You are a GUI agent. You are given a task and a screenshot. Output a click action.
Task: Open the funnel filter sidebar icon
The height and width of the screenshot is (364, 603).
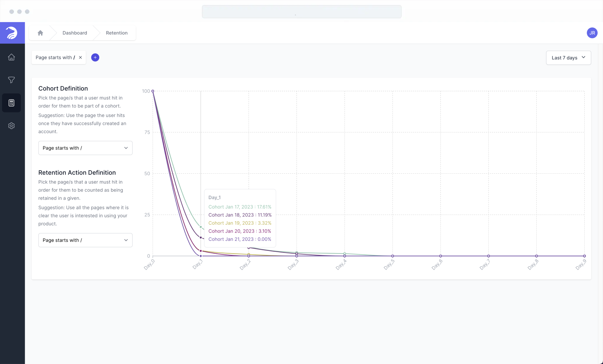(x=11, y=80)
